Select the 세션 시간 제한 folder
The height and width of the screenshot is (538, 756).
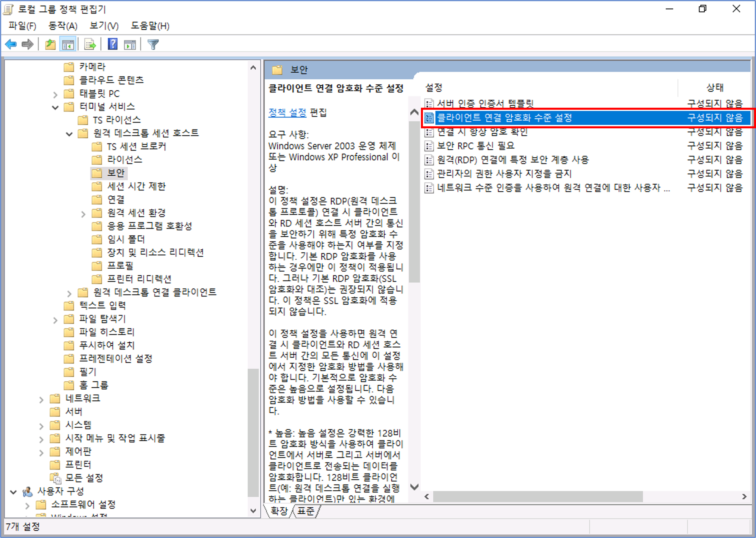coord(136,186)
